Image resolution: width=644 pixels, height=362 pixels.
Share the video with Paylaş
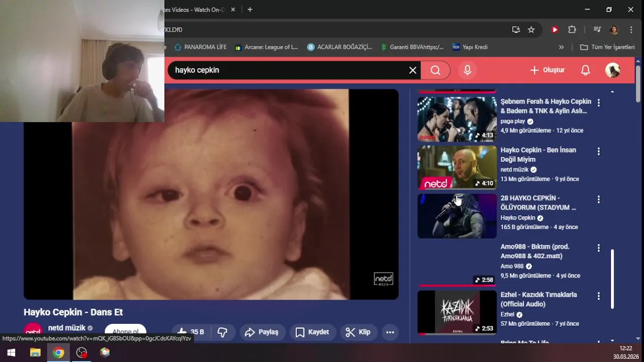(261, 332)
